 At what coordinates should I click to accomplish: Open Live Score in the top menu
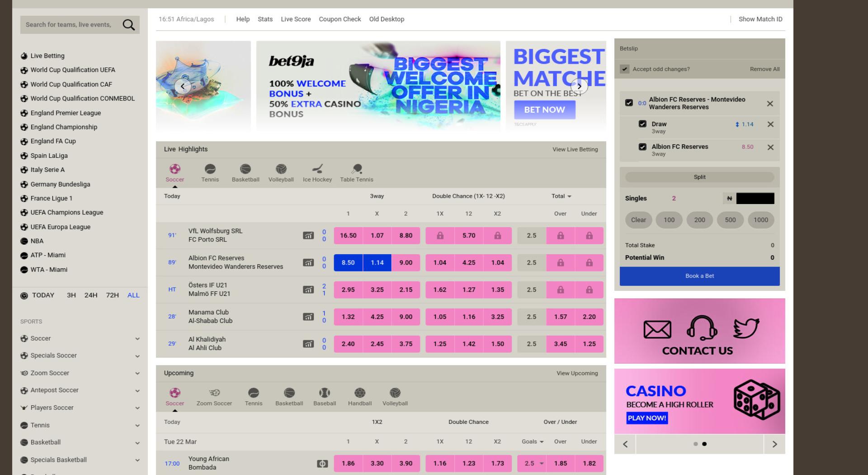pos(296,19)
